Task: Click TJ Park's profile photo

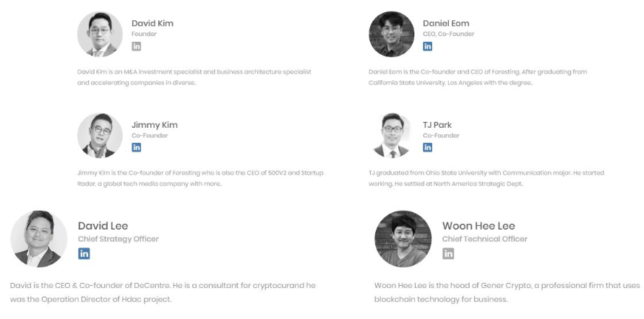Action: (392, 135)
